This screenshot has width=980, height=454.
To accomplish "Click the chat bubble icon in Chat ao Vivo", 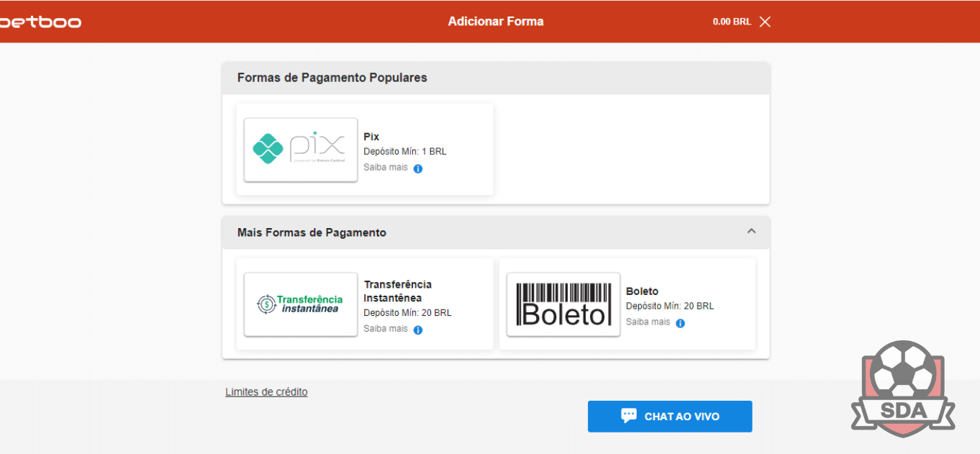I will [629, 416].
